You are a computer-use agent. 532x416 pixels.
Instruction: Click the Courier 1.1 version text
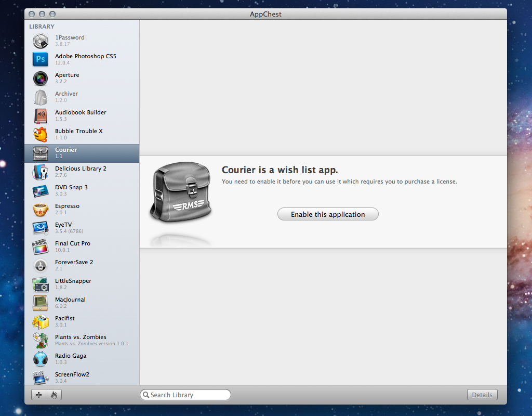click(x=59, y=156)
